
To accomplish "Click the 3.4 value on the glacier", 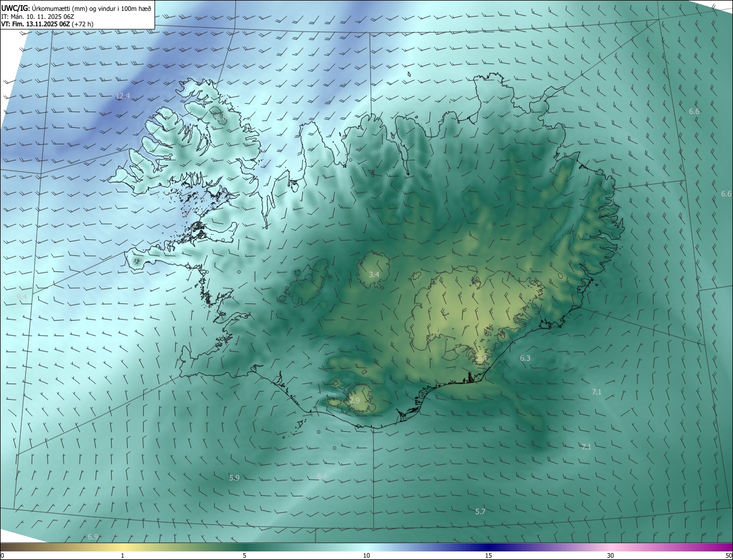I will coord(374,275).
